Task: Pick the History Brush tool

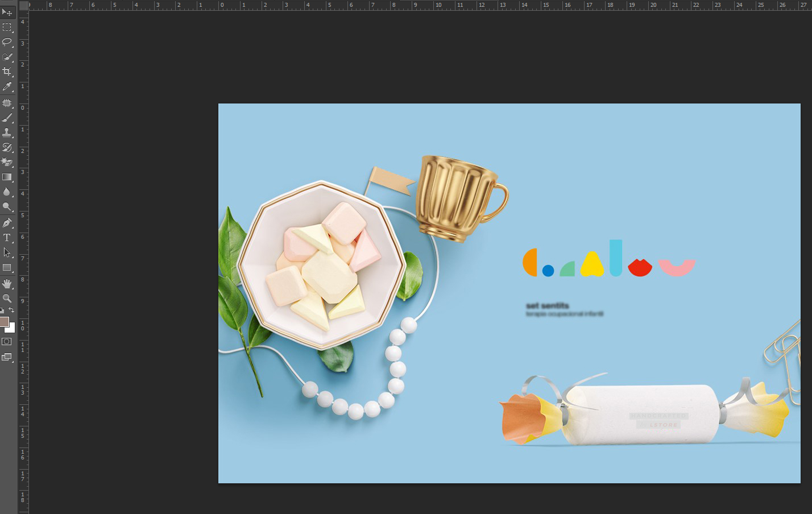Action: (7, 147)
